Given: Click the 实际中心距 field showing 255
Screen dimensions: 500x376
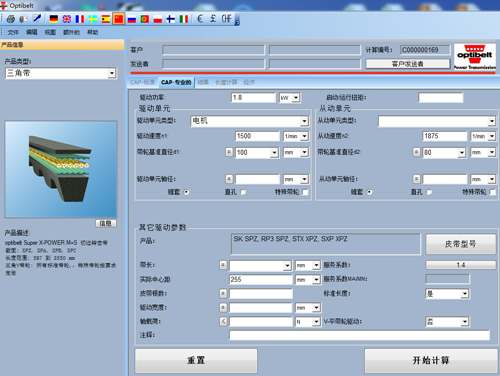Looking at the screenshot, I should [x=260, y=279].
